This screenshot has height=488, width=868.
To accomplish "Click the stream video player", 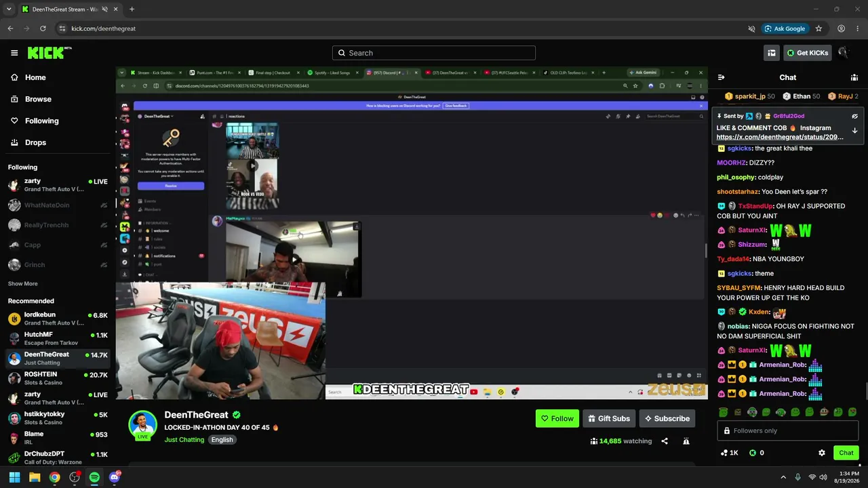I will coord(412,233).
